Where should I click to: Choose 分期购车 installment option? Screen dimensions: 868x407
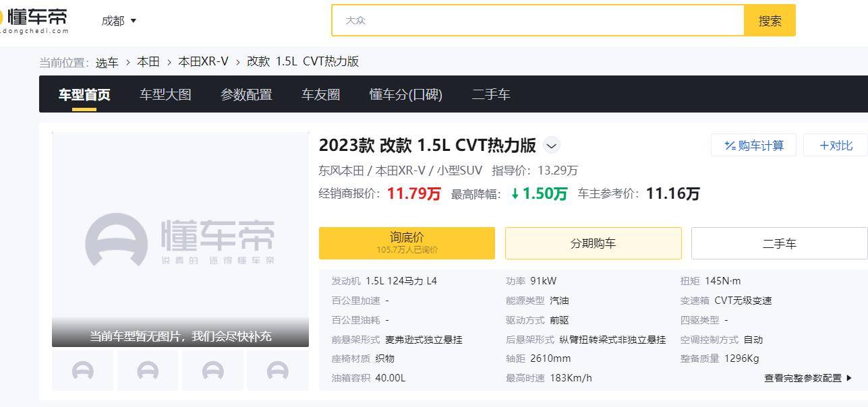coord(593,243)
